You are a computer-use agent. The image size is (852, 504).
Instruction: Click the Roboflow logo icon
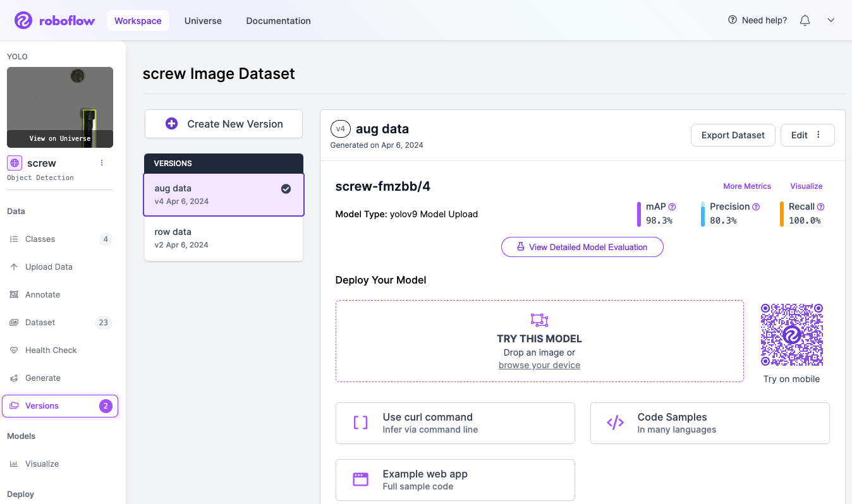click(x=23, y=20)
